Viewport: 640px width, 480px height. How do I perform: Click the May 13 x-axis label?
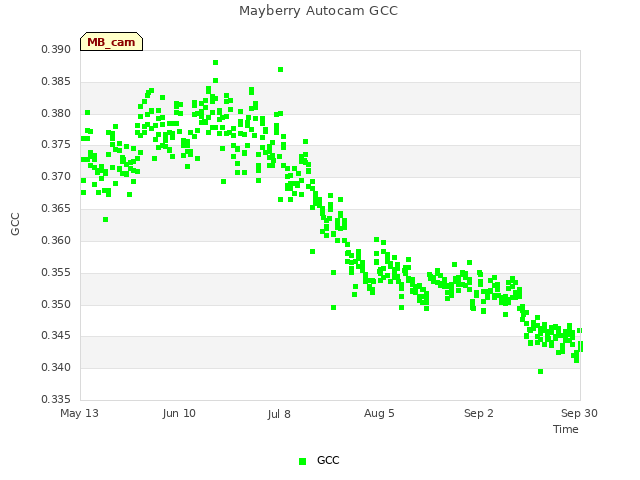(79, 413)
